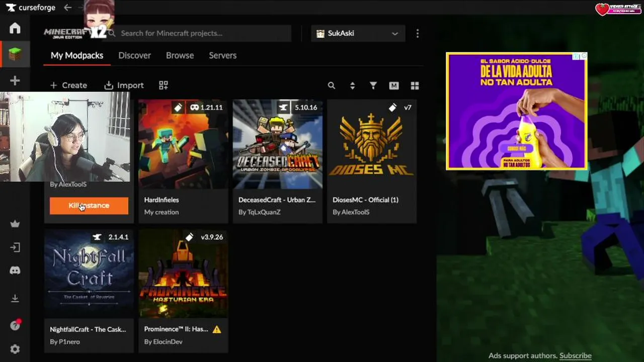The height and width of the screenshot is (362, 644).
Task: Toggle the M modloader view icon
Action: click(x=394, y=85)
